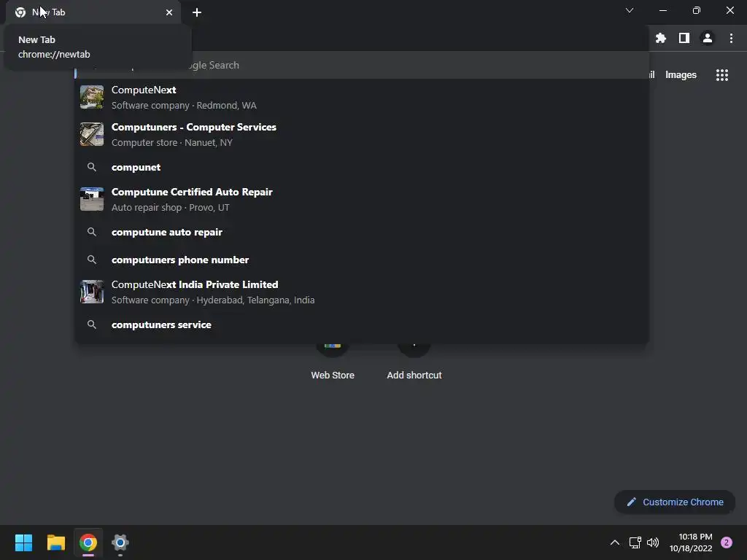Click magnifier icon beside compunet
Image resolution: width=747 pixels, height=560 pixels.
[x=92, y=167]
